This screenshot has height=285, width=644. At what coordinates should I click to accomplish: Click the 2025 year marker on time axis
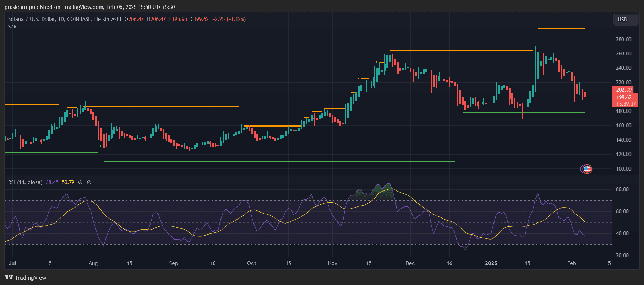[x=491, y=263]
